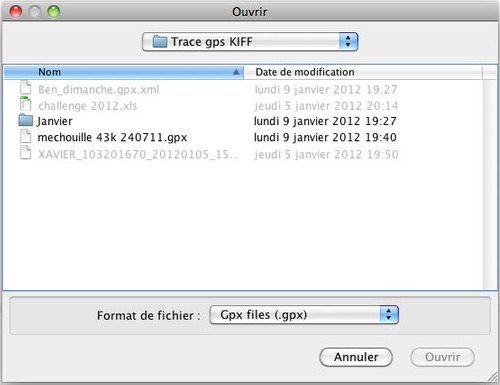Sort by the Nom column header
The image size is (500, 385).
(124, 72)
